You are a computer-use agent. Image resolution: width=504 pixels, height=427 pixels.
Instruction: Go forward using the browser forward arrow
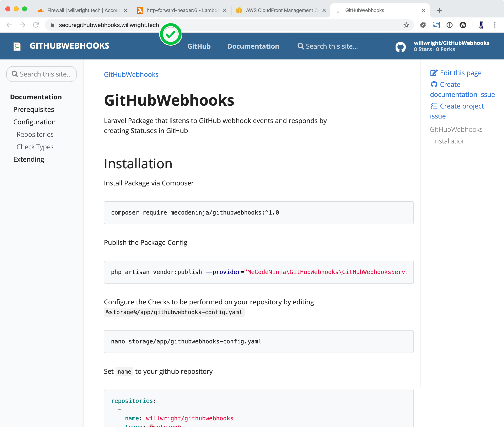click(22, 25)
